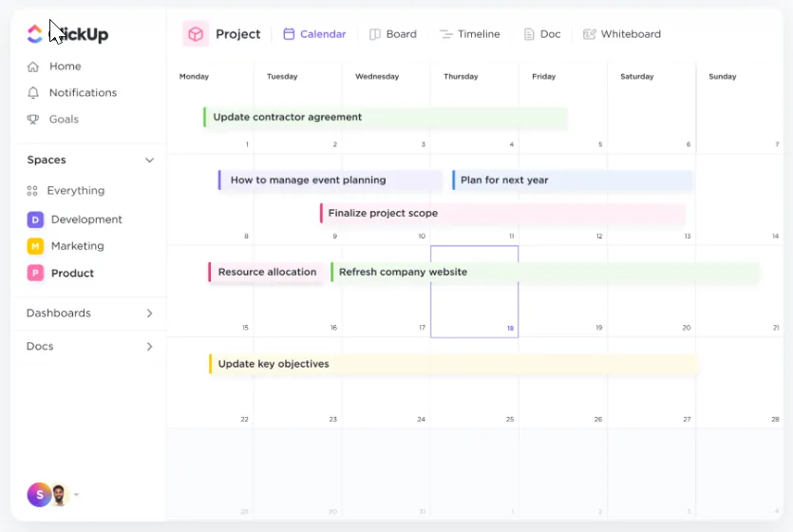Open the Refresh company website task
Viewport: 793px width, 532px height.
click(545, 272)
